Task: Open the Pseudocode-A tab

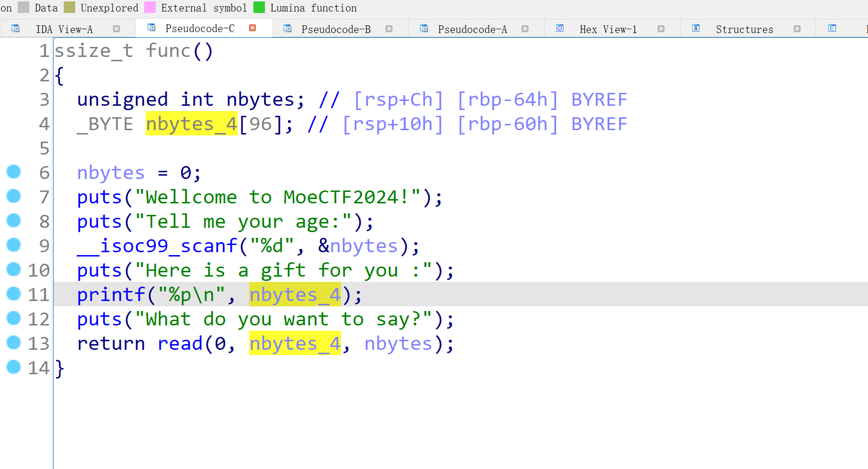Action: point(472,29)
